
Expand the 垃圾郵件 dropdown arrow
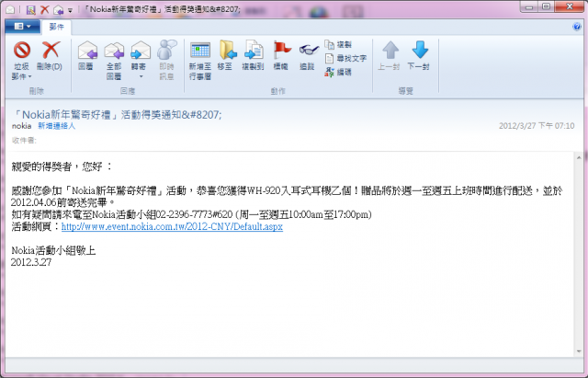30,76
